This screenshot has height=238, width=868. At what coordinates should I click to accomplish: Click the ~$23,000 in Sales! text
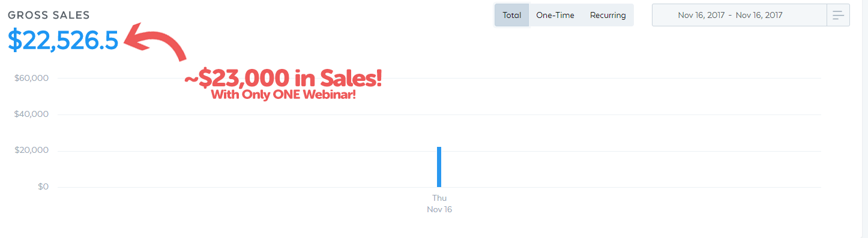click(283, 79)
